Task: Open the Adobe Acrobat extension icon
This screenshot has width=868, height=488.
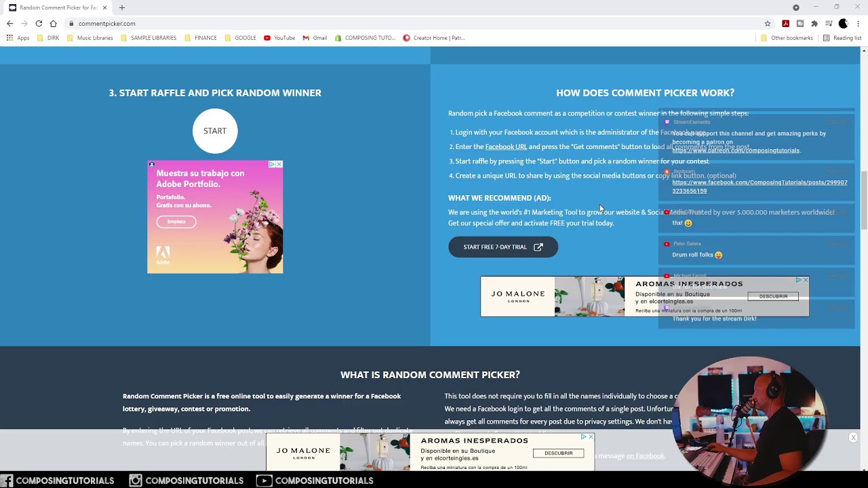Action: (785, 24)
